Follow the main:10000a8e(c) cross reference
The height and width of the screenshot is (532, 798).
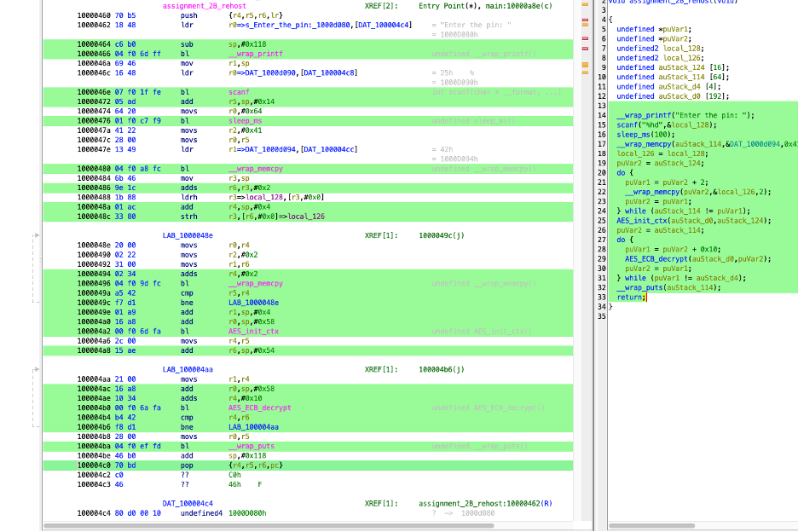pos(518,6)
